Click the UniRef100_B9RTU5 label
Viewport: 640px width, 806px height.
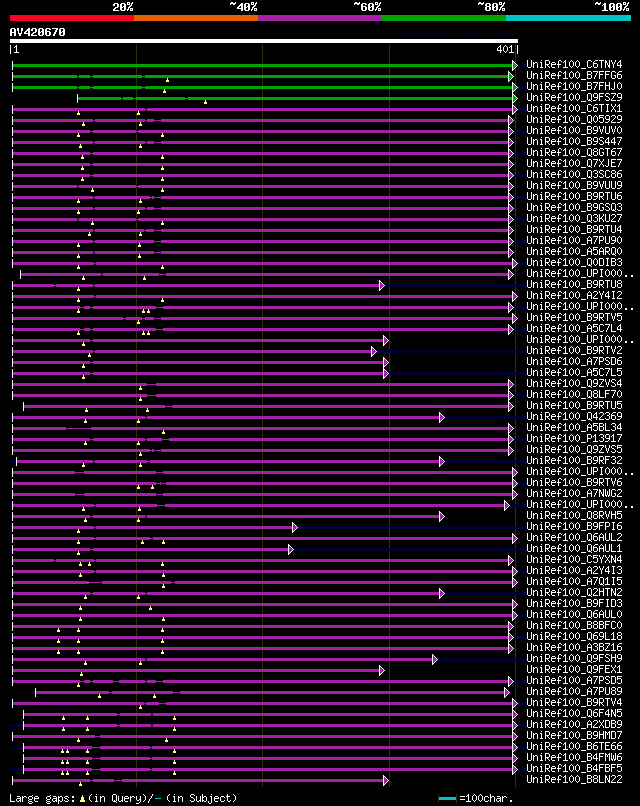[574, 406]
